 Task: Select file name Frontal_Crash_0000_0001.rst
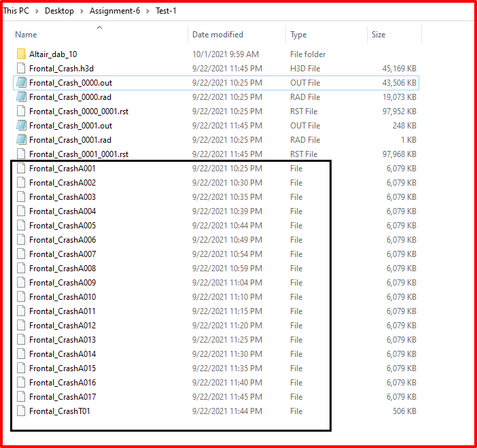click(x=79, y=111)
